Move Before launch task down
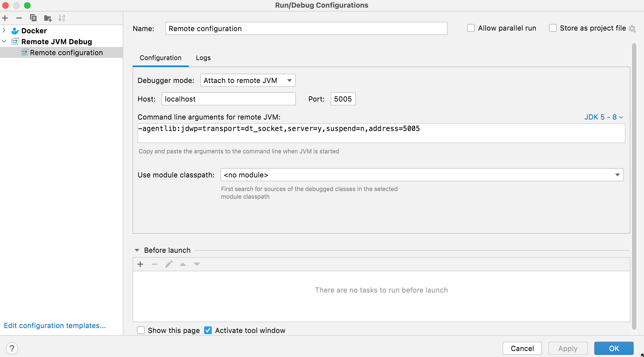The width and height of the screenshot is (644, 357). pos(197,264)
